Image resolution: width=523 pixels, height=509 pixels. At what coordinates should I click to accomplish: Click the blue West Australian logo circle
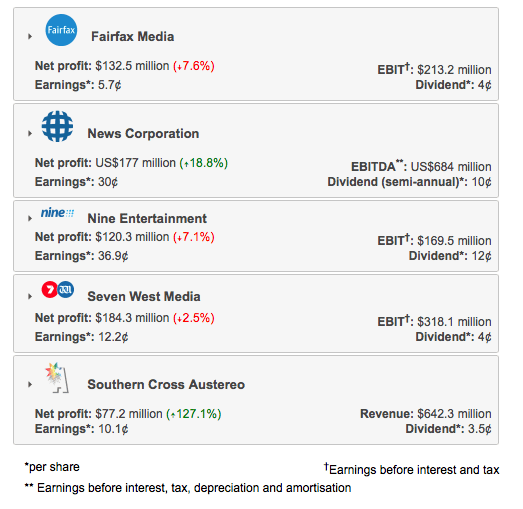click(x=66, y=290)
